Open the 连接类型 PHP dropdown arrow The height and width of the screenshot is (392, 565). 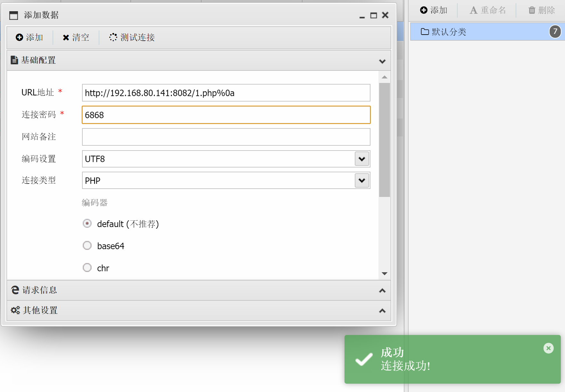tap(362, 181)
